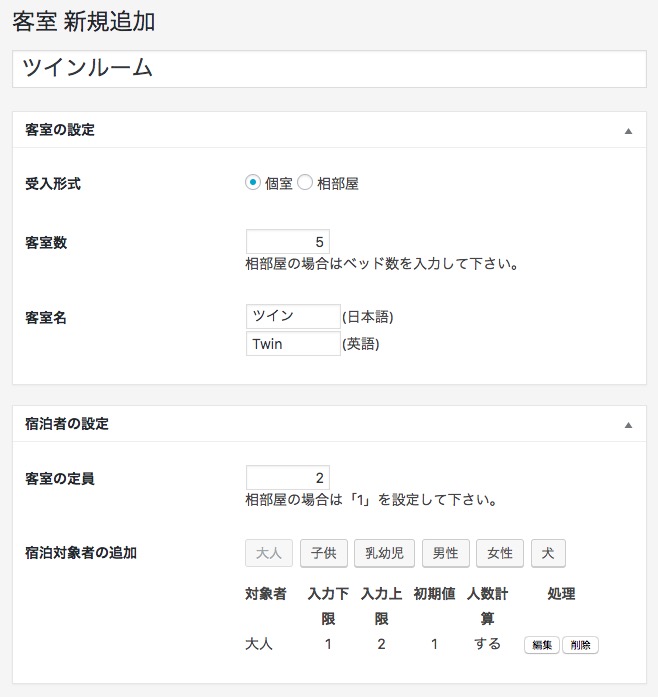Click the Japanese room name field ツイン
Viewport: 658px width, 697px height.
coord(293,316)
